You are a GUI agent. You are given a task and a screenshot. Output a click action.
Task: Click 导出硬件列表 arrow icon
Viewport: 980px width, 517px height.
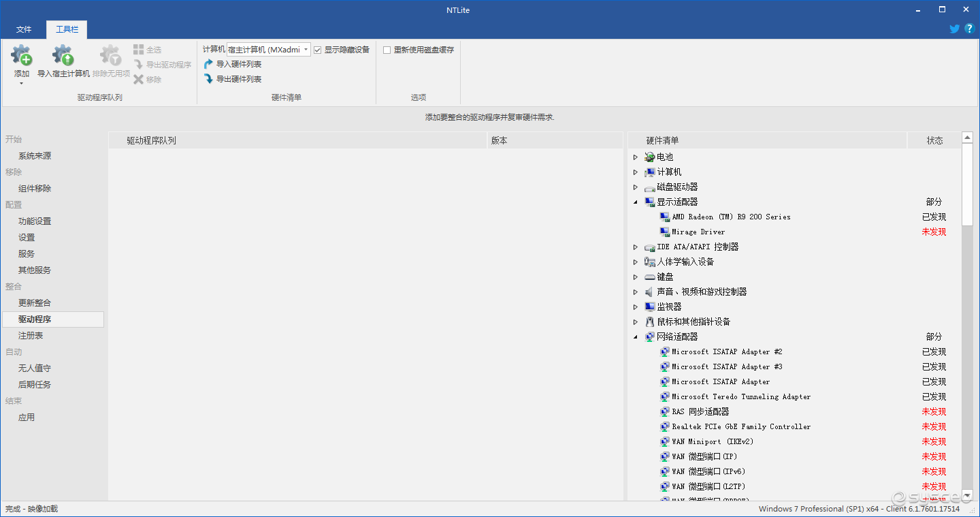[209, 79]
